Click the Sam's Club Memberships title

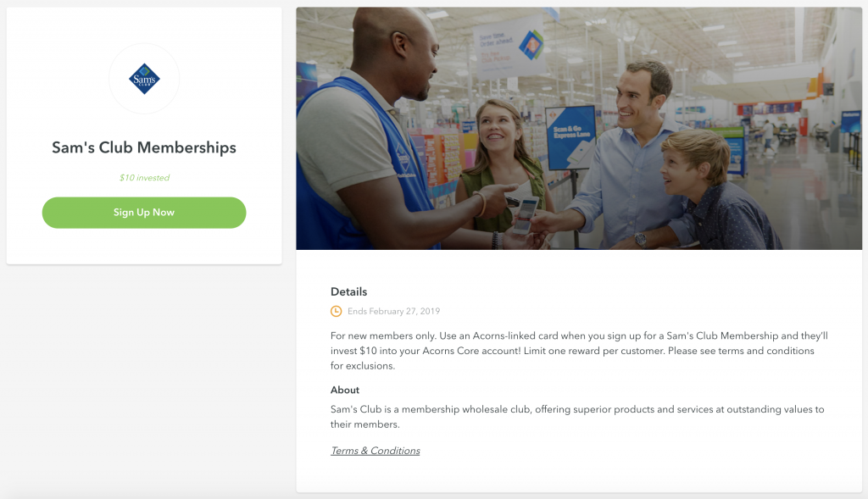point(144,147)
